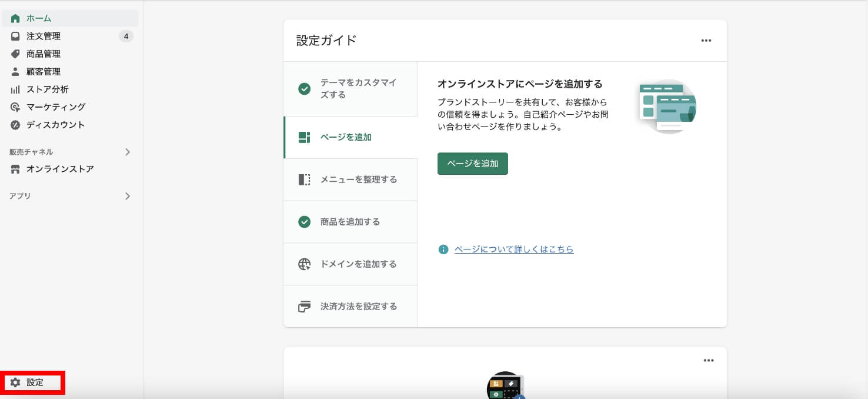This screenshot has width=868, height=399.
Task: Click the completed checkmark on 商品を追加する
Action: click(x=304, y=222)
